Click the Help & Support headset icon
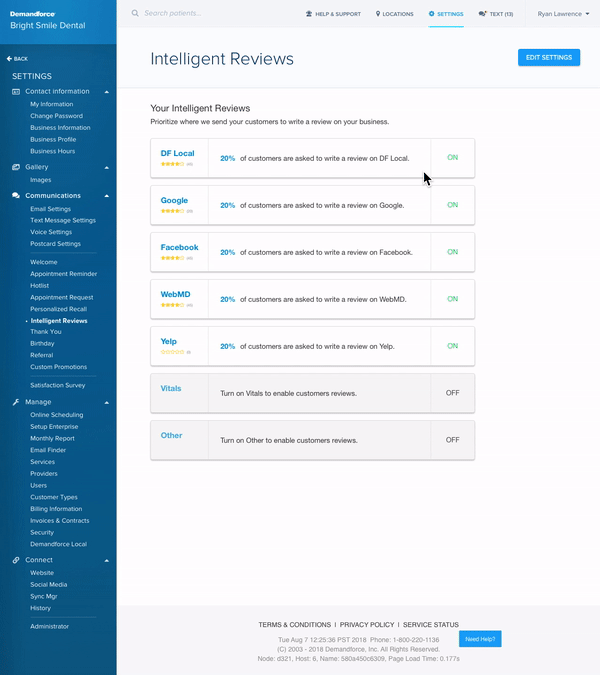Screen dimensions: 600x675 point(309,14)
